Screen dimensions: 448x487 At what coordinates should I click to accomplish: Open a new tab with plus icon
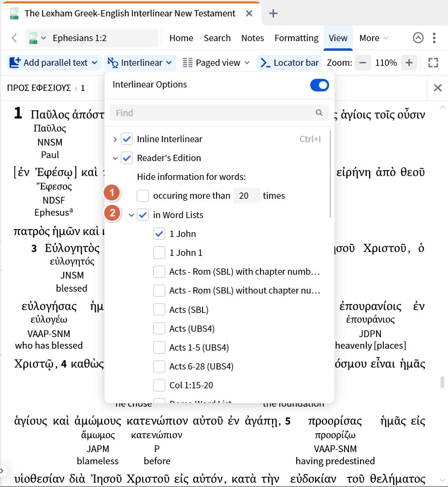click(273, 13)
